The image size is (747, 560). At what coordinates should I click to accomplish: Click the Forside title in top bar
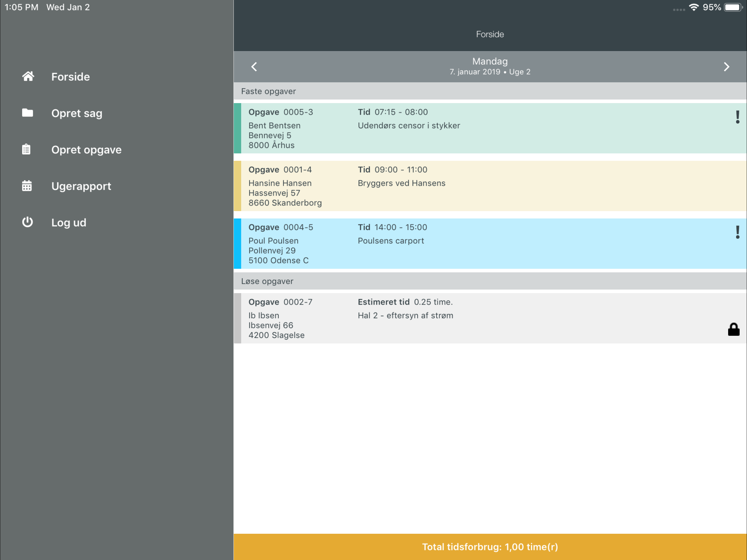[x=490, y=34]
